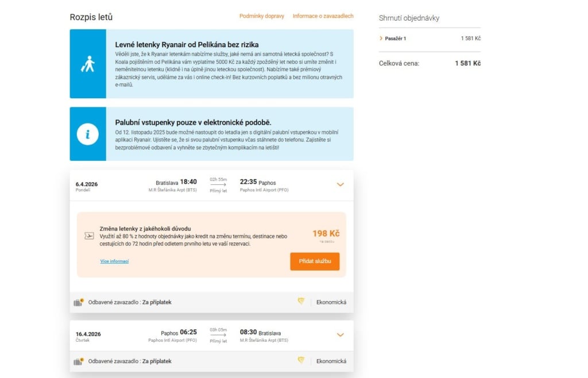Click the blue info circle icon
The width and height of the screenshot is (588, 378).
(x=87, y=134)
